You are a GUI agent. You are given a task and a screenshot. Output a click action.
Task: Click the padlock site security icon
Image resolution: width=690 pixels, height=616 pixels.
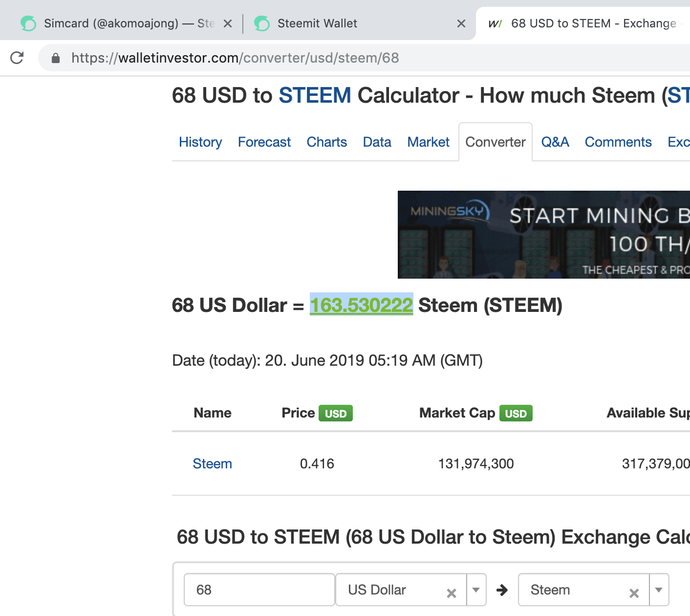[x=56, y=58]
